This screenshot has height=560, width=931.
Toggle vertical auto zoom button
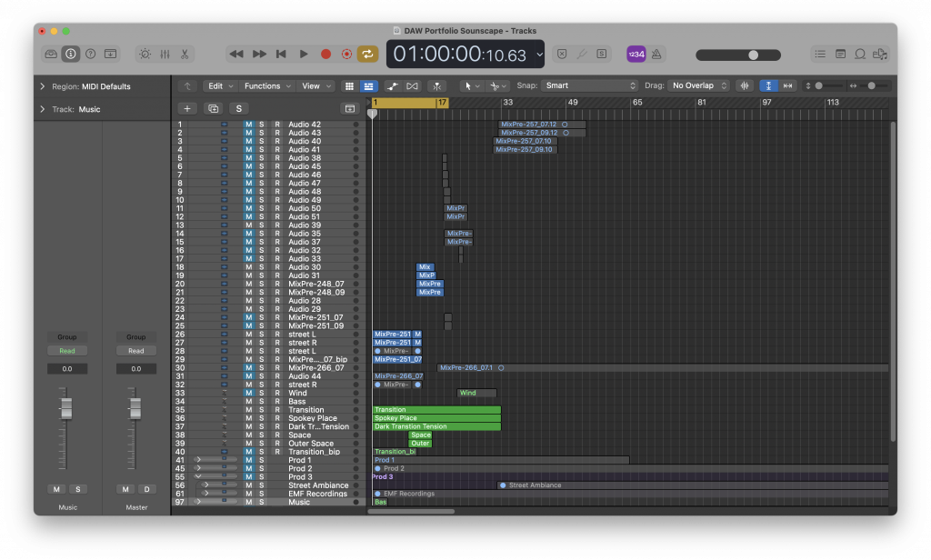[768, 86]
